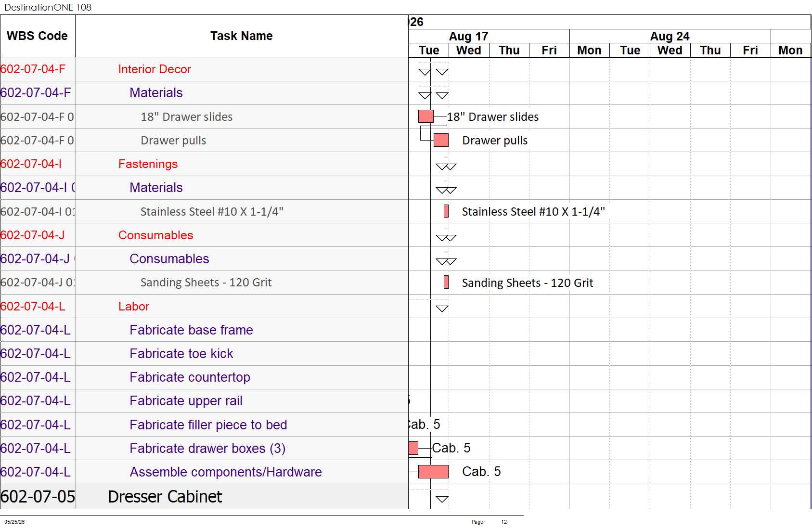The image size is (812, 528).
Task: Click the Assemble components/Hardware Gantt bar
Action: click(x=433, y=472)
